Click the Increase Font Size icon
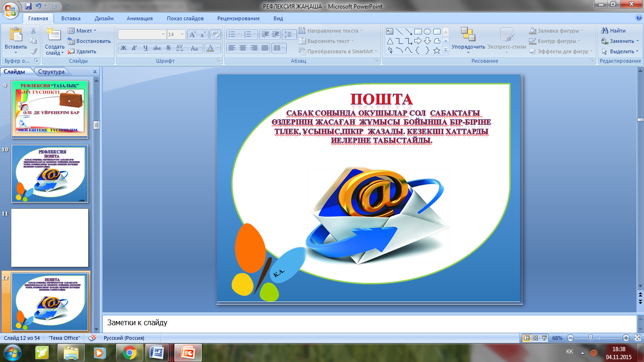This screenshot has width=644, height=362. pos(192,34)
